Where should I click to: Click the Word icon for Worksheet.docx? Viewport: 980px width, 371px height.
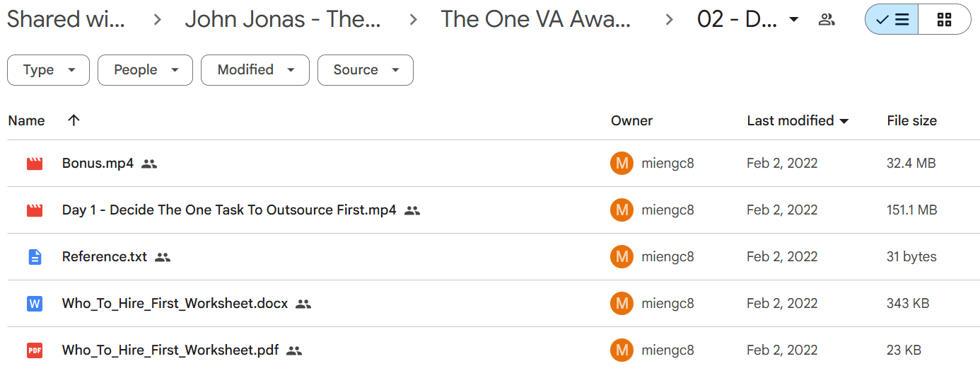click(35, 304)
